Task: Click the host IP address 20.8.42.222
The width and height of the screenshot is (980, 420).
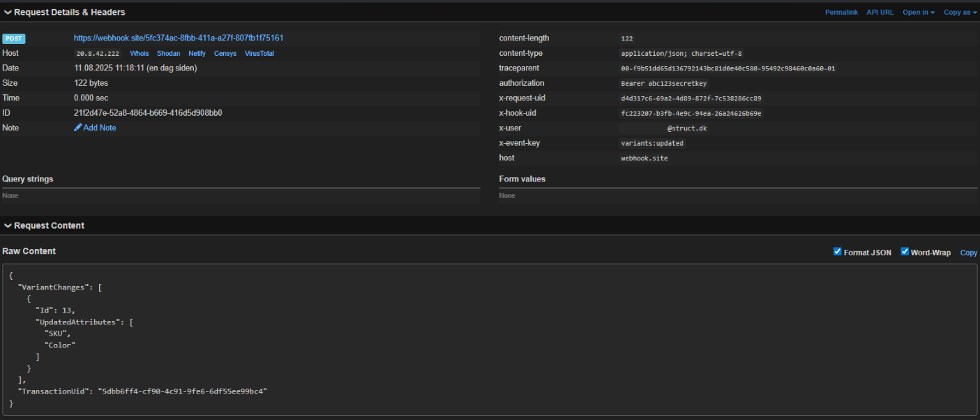Action: point(98,54)
